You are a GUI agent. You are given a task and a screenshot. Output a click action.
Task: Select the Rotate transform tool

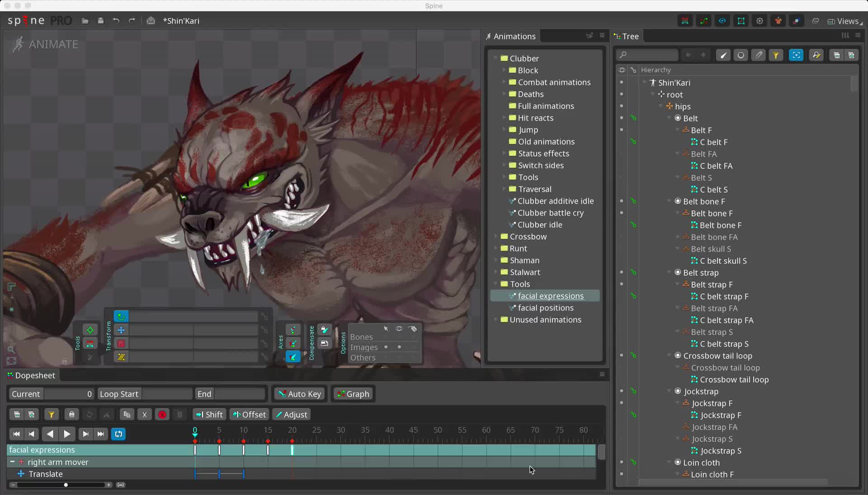[121, 317]
